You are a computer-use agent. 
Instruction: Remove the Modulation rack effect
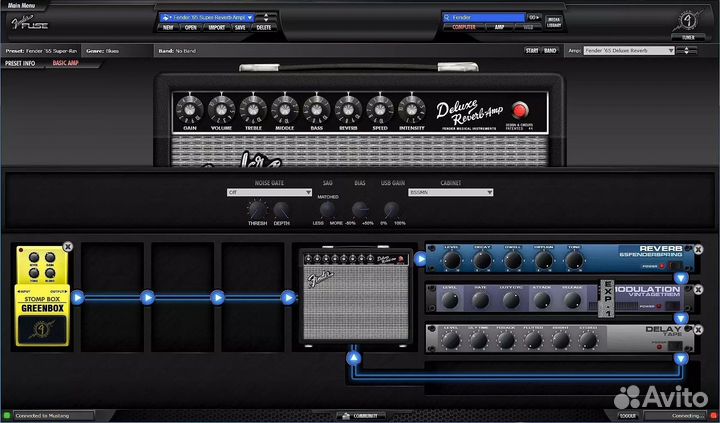[698, 290]
